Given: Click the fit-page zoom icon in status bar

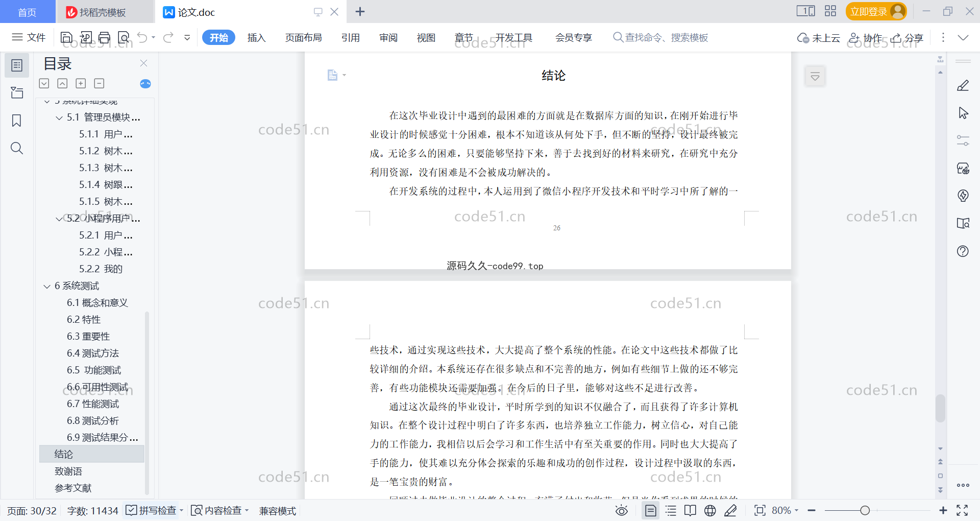Looking at the screenshot, I should coord(759,510).
